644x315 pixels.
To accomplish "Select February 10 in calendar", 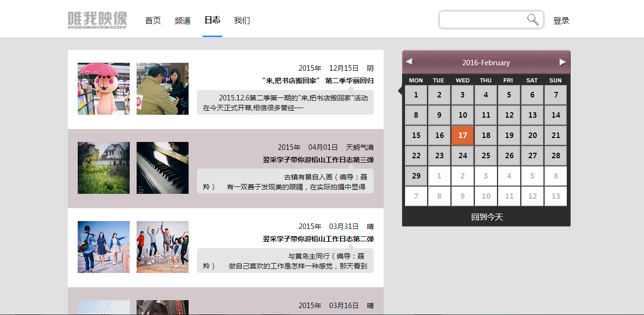I will (463, 115).
